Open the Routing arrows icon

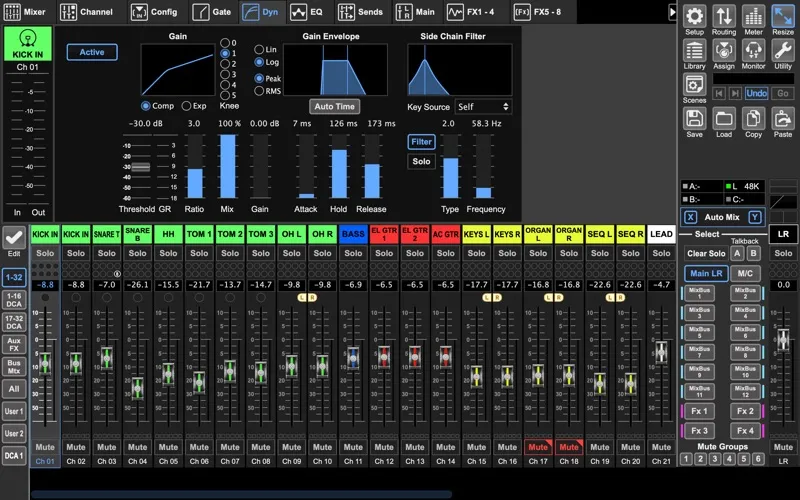click(724, 16)
